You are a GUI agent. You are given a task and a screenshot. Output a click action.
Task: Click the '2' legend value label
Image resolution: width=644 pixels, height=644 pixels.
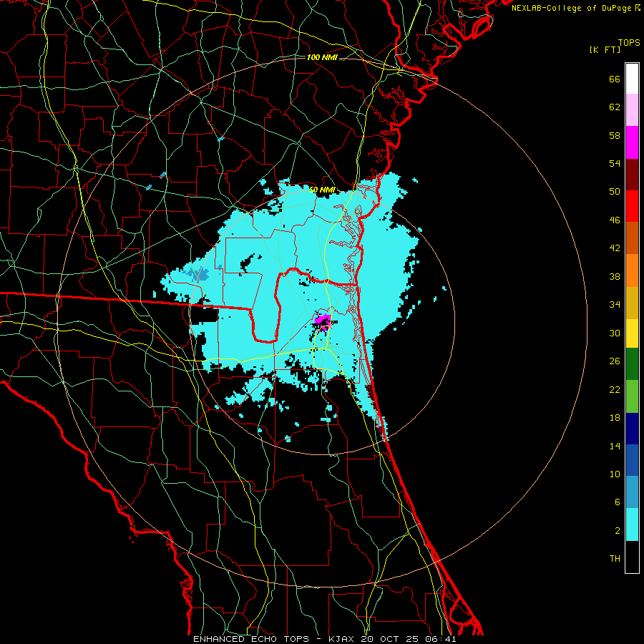[x=618, y=531]
